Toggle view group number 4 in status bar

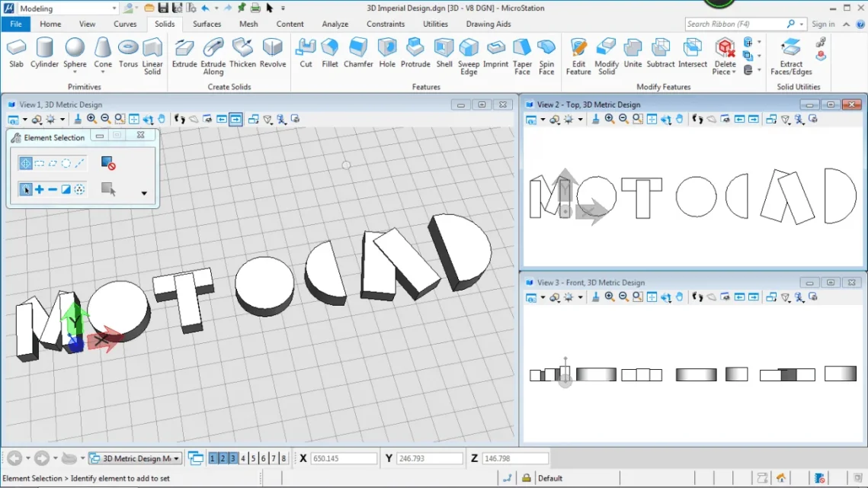point(243,458)
